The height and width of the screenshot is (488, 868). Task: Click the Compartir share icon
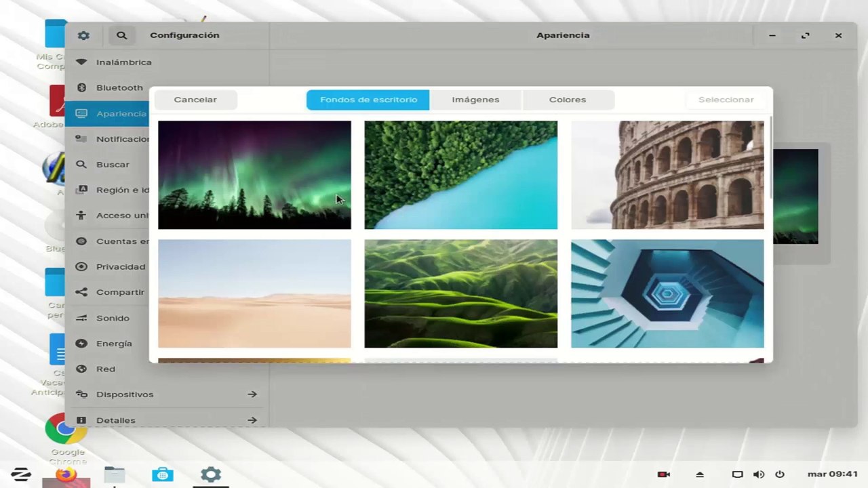[81, 292]
